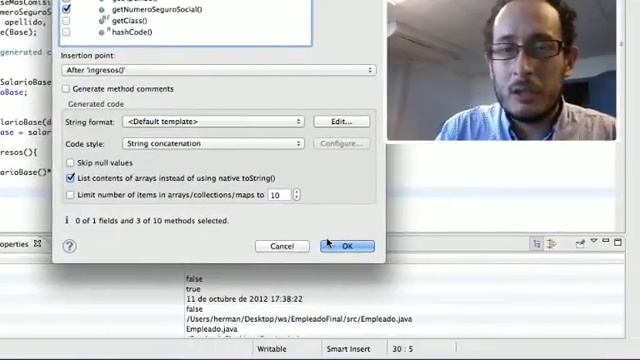Click the Writable status bar entry
Image resolution: width=640 pixels, height=360 pixels.
(272, 349)
